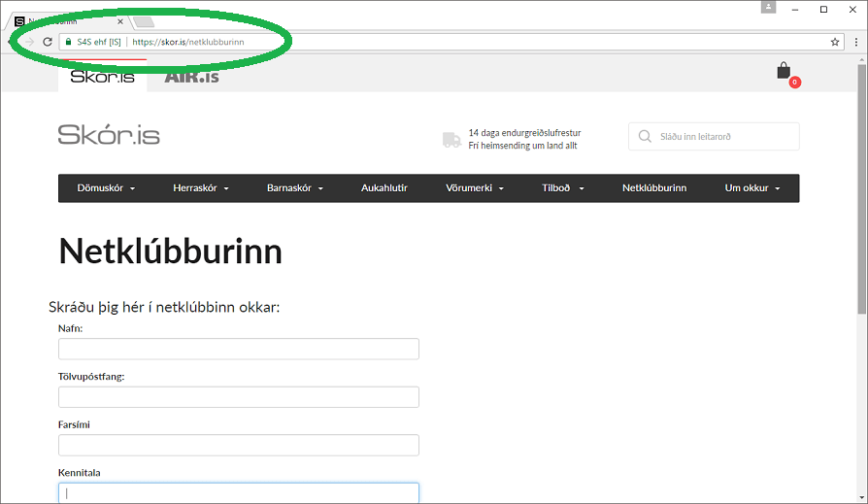Reload the page with the refresh icon
The height and width of the screenshot is (504, 868).
(48, 42)
